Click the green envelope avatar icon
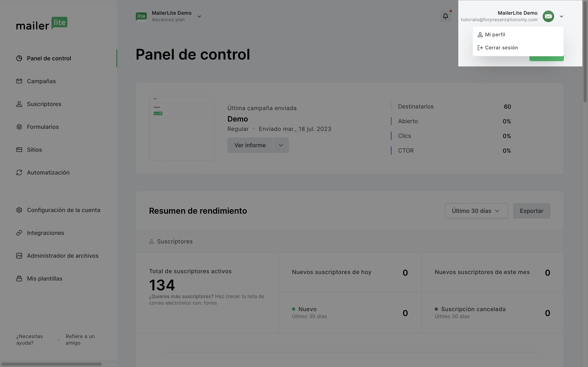 pos(548,16)
